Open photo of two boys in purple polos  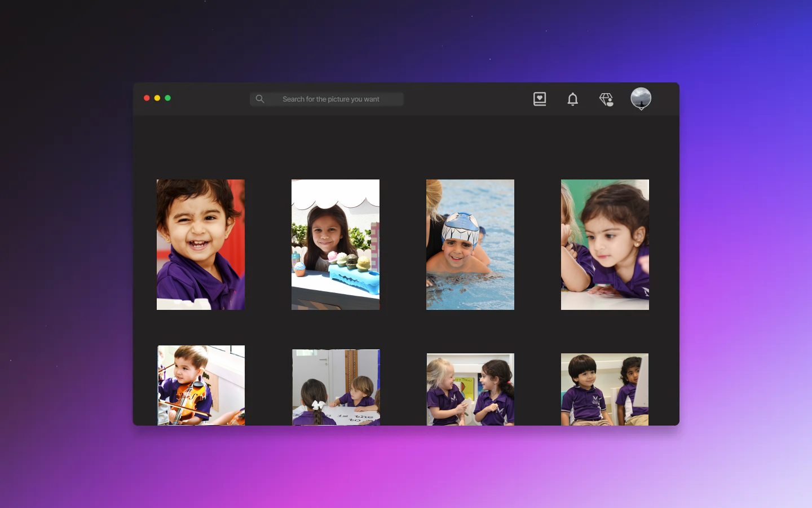(604, 389)
